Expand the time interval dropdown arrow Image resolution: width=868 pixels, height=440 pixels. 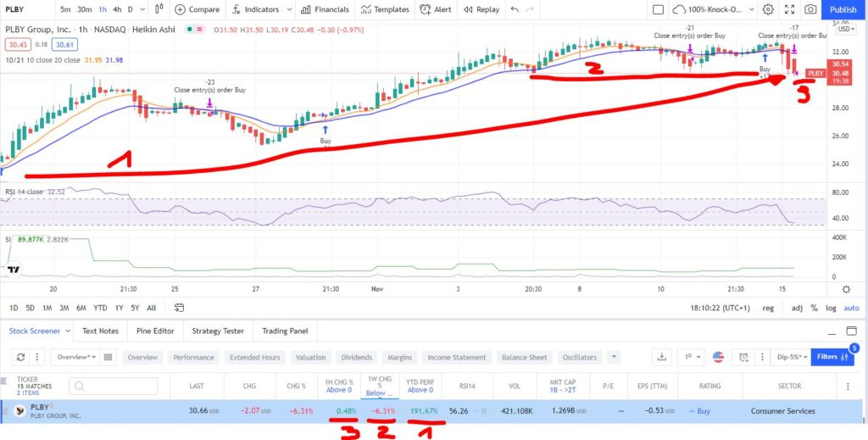coord(142,9)
